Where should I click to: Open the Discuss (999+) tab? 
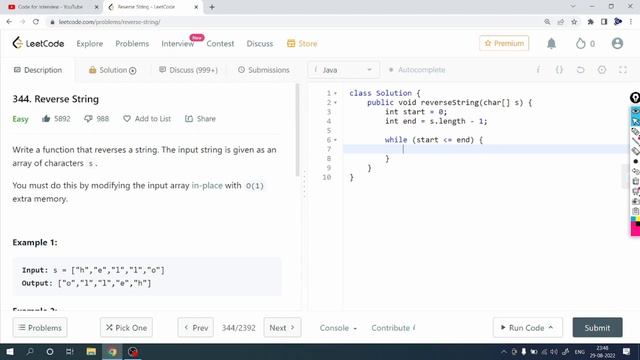click(x=188, y=70)
